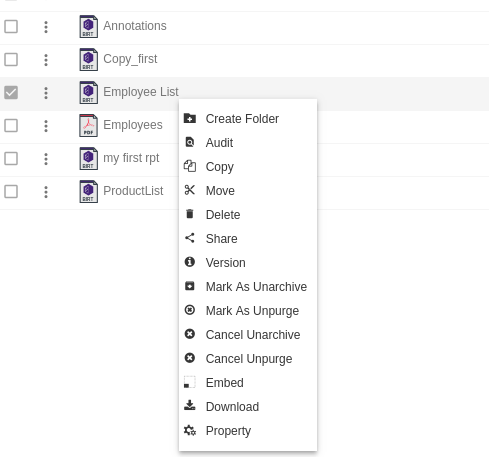Open three-dot menu for Copy_first
This screenshot has height=457, width=489.
[x=46, y=60]
